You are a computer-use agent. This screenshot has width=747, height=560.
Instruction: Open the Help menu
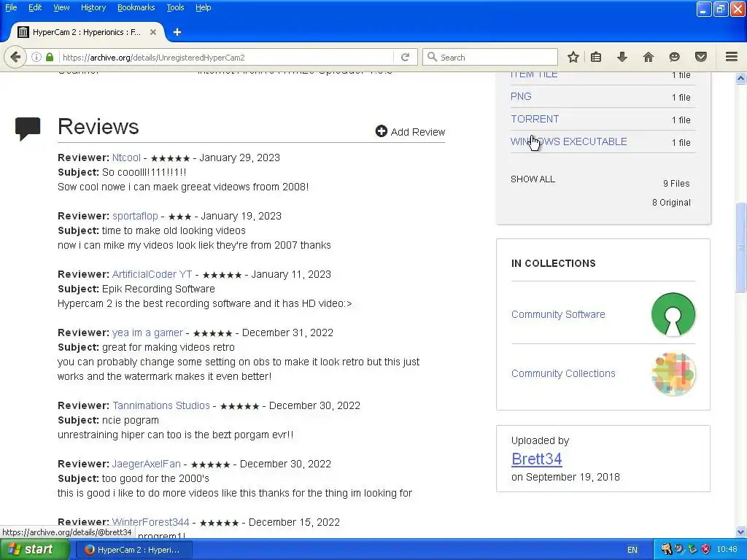pos(203,7)
